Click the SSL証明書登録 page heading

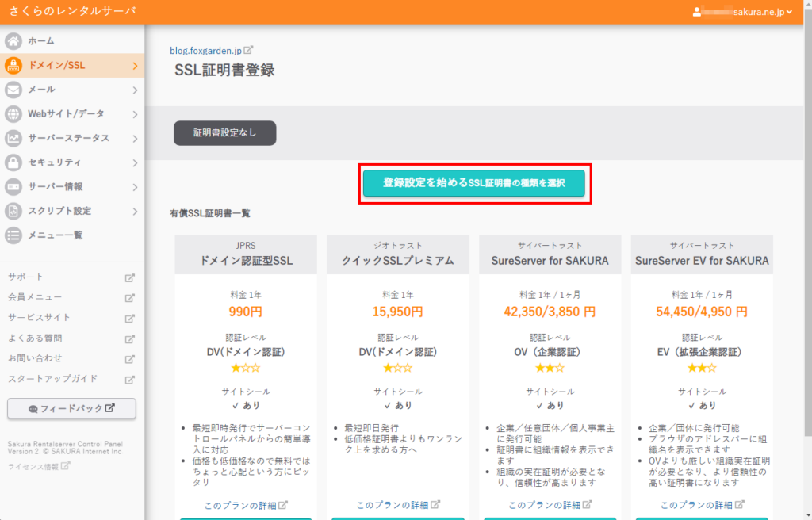pos(224,71)
